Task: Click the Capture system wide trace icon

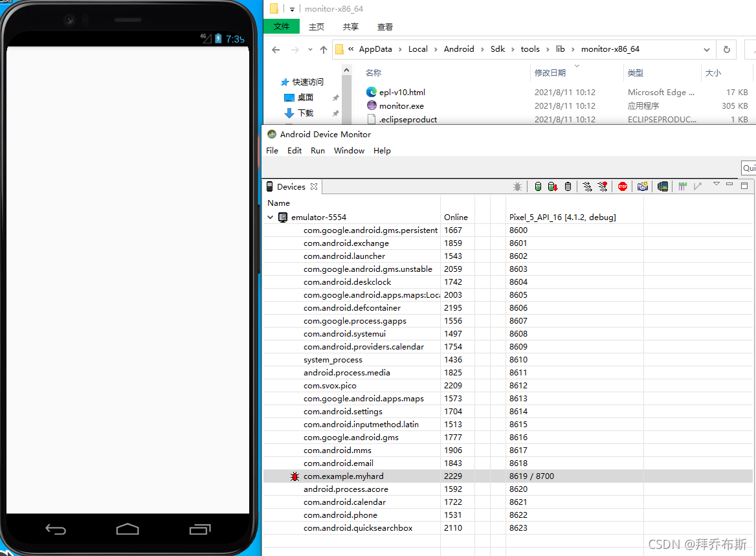Action: (682, 186)
